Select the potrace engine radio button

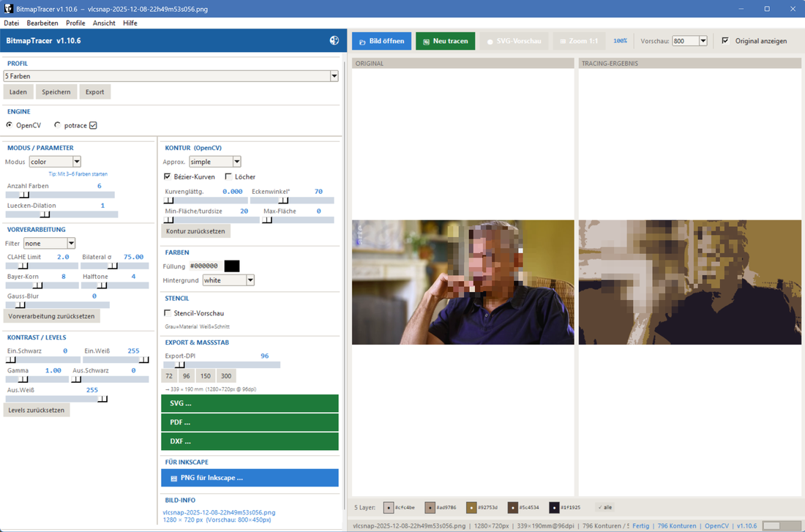coord(58,125)
